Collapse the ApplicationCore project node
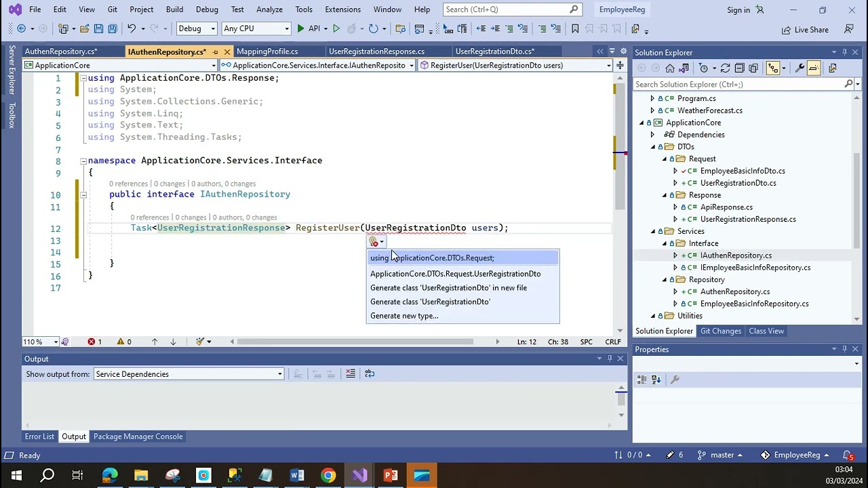The width and height of the screenshot is (868, 488). point(642,123)
